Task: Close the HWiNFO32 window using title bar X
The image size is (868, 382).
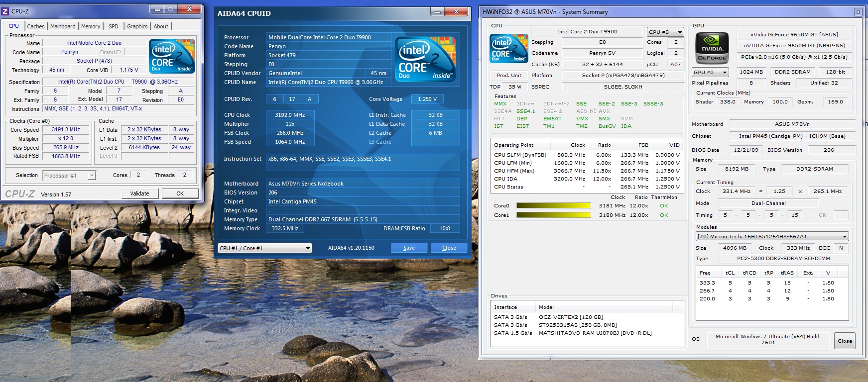Action: point(858,12)
